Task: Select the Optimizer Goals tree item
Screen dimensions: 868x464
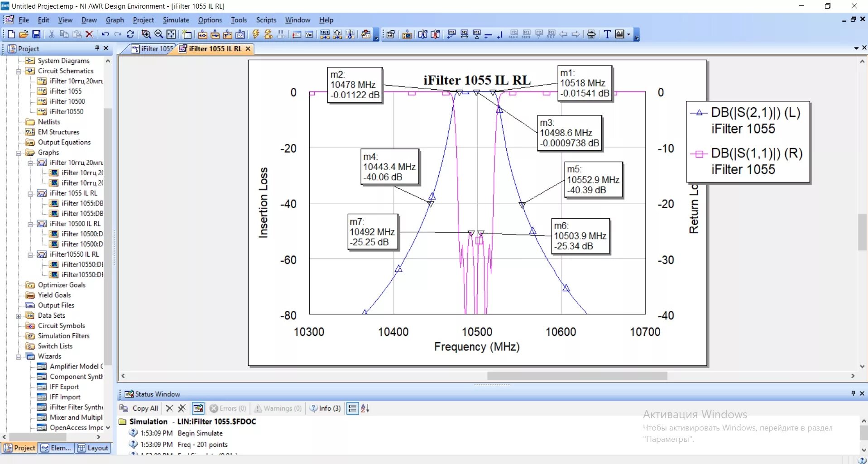Action: [x=62, y=285]
